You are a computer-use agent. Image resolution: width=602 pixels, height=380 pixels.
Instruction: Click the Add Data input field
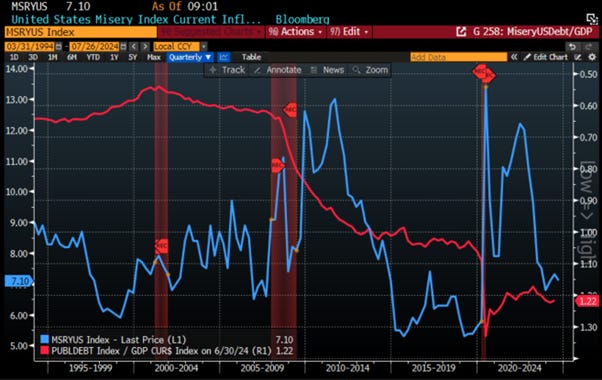click(x=459, y=57)
